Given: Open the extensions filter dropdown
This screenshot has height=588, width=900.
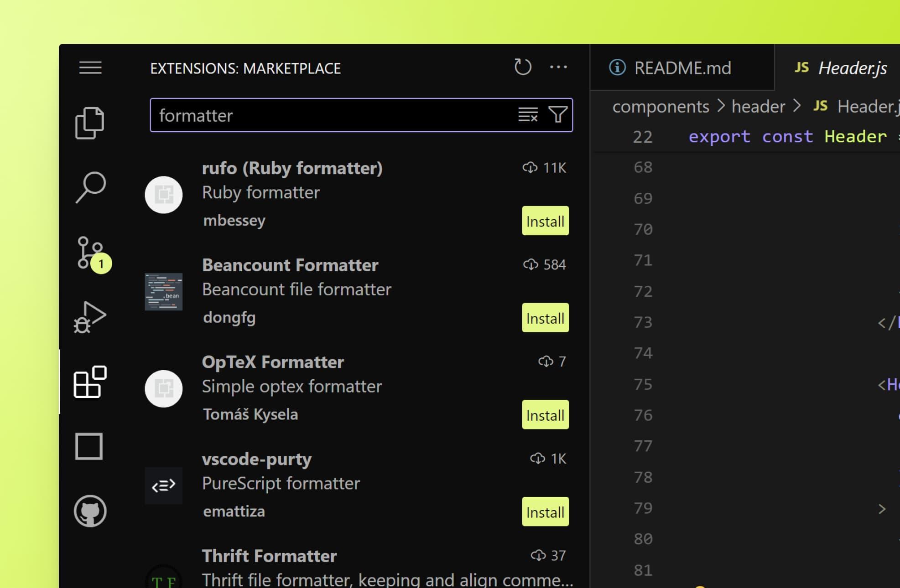Looking at the screenshot, I should [558, 115].
